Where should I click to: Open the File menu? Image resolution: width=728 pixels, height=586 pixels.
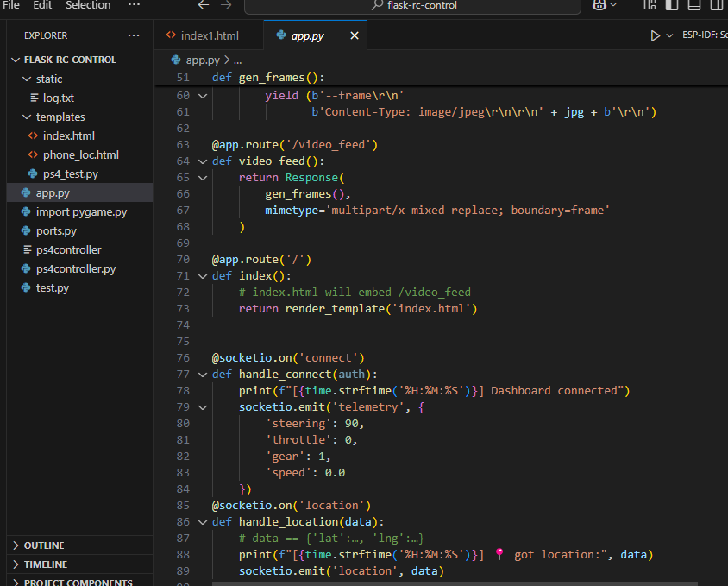tap(11, 5)
